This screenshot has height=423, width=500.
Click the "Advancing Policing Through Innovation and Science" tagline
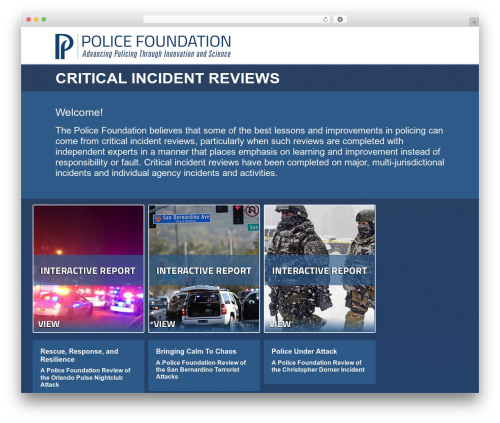point(156,54)
